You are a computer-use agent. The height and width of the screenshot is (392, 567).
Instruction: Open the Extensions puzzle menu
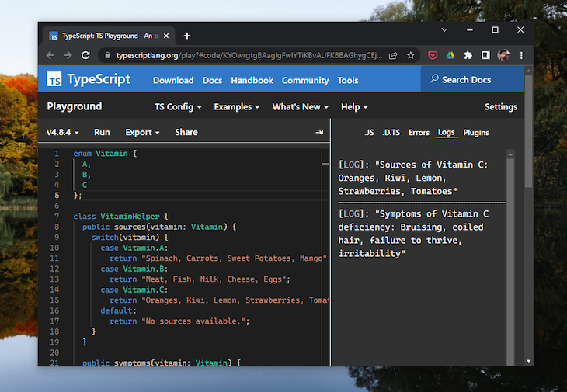pos(468,55)
